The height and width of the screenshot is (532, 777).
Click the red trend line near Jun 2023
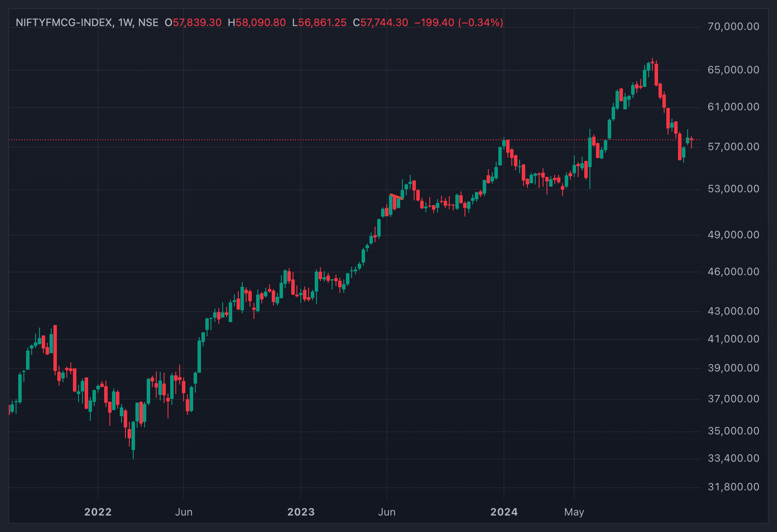[x=397, y=197]
